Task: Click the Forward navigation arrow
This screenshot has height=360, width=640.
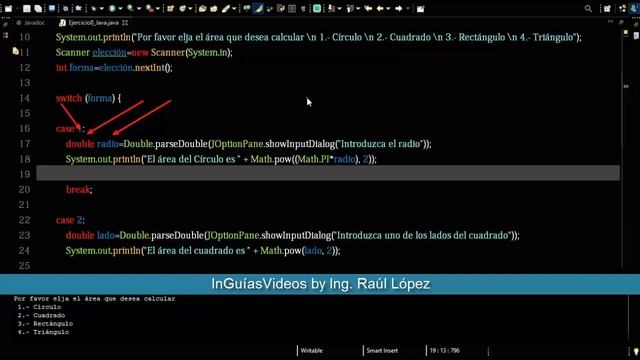Action: point(398,8)
